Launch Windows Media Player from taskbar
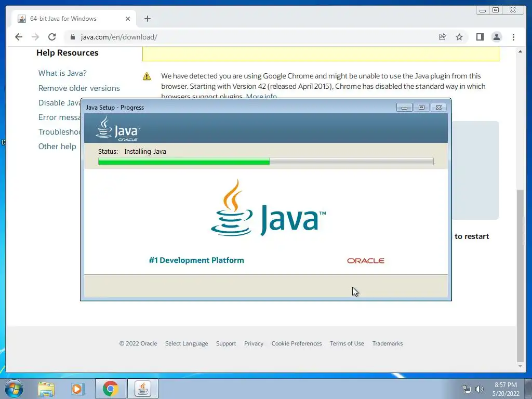This screenshot has width=532, height=399. tap(77, 389)
